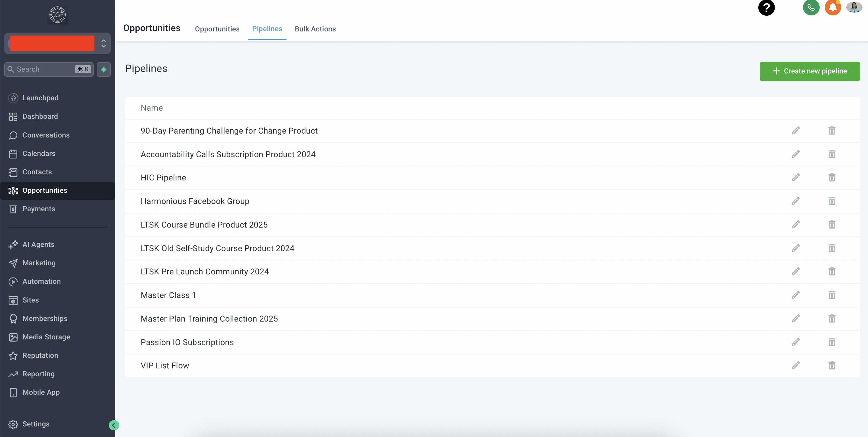868x437 pixels.
Task: Switch to the Opportunities tab
Action: pyautogui.click(x=217, y=29)
